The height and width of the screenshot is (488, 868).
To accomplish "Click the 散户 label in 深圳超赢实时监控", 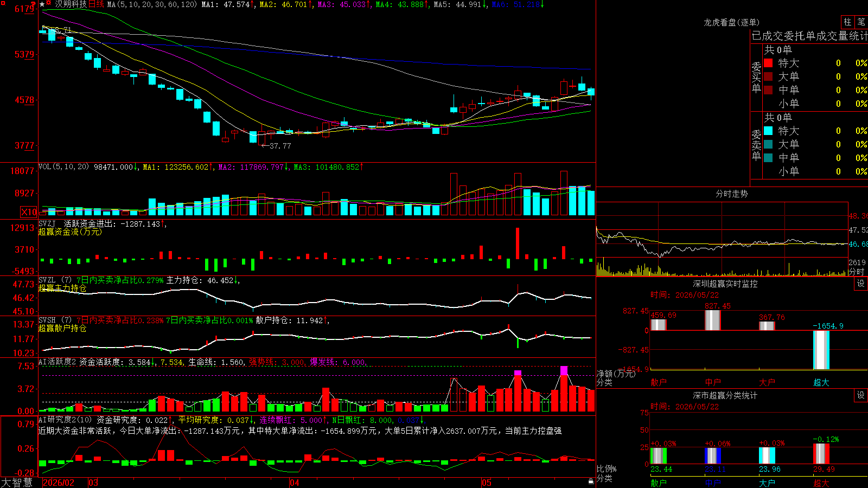I will click(659, 382).
